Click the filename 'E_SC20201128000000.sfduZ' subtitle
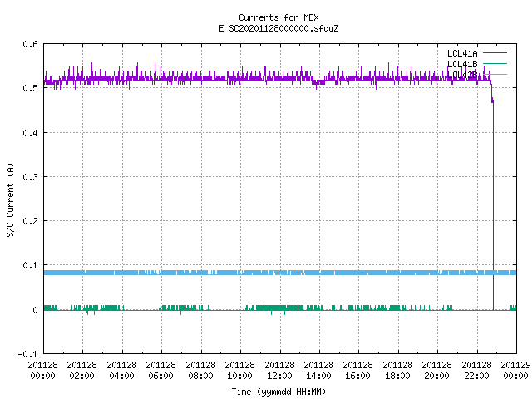 coord(278,28)
